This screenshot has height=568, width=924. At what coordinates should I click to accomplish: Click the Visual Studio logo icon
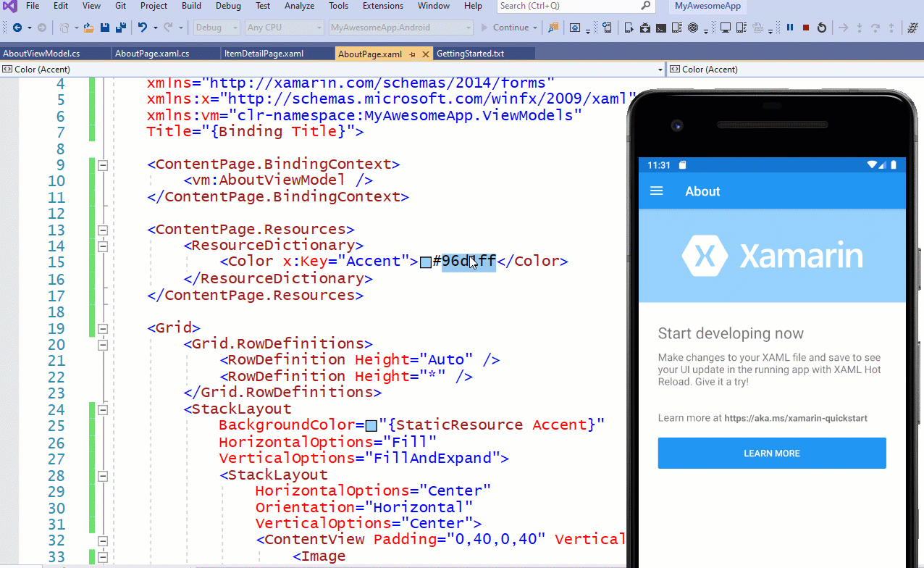[9, 7]
